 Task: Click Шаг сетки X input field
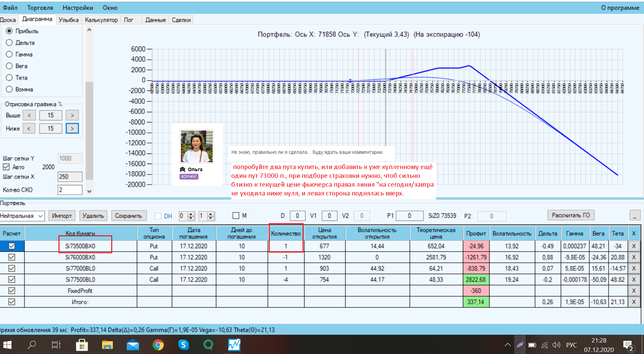[x=70, y=177]
